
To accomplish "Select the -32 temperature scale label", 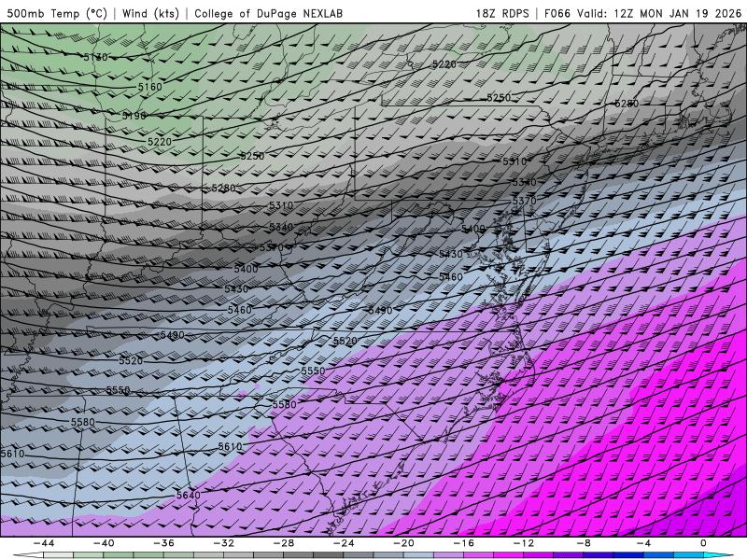I will (x=224, y=543).
